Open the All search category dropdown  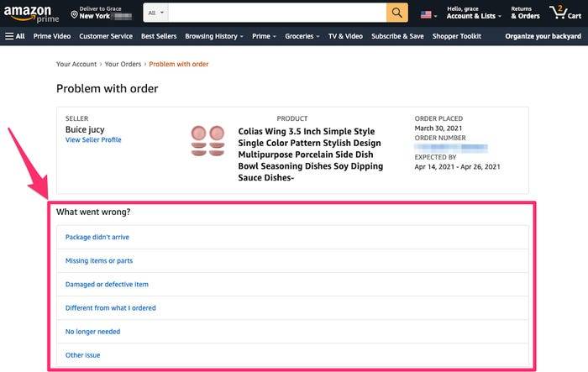pos(156,13)
